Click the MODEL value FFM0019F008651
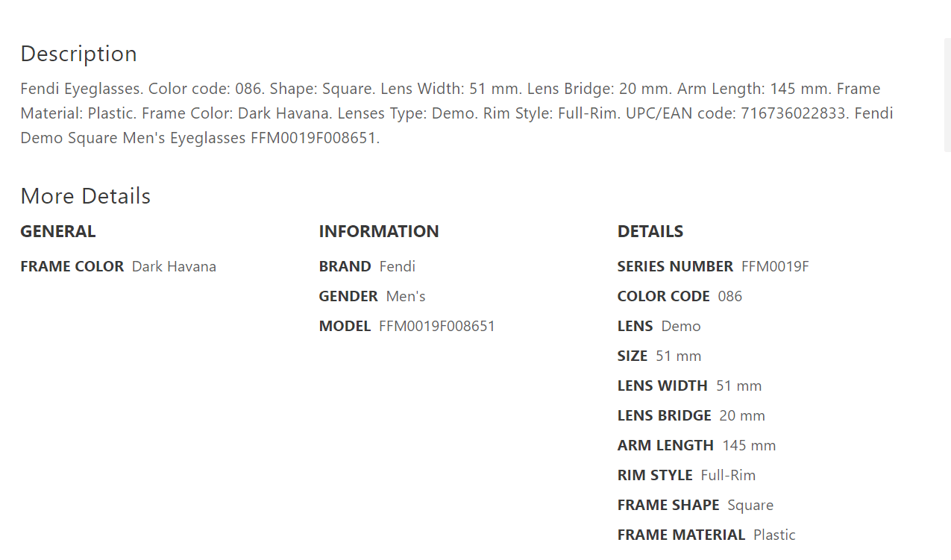The width and height of the screenshot is (951, 560). [x=436, y=326]
